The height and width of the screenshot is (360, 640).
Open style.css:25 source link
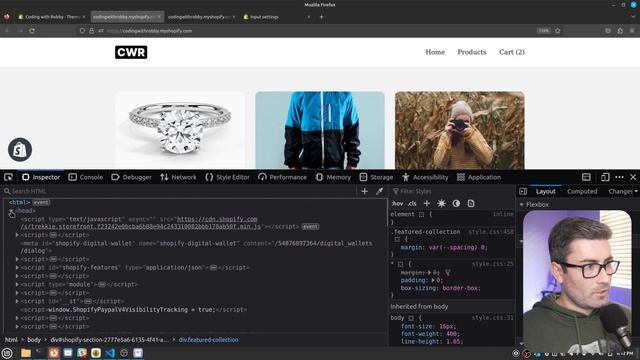tap(493, 264)
